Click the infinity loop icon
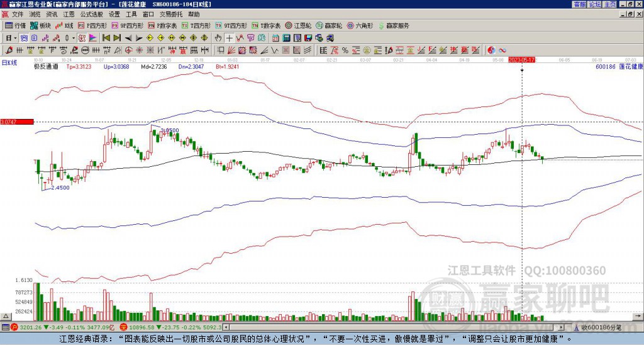Viewport: 644px width, 345px height. pyautogui.click(x=502, y=50)
